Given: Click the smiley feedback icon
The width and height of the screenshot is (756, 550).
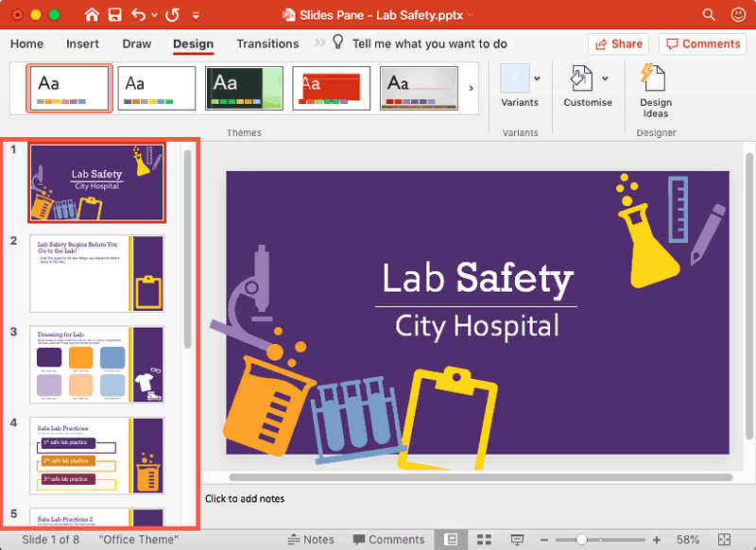Looking at the screenshot, I should click(737, 15).
